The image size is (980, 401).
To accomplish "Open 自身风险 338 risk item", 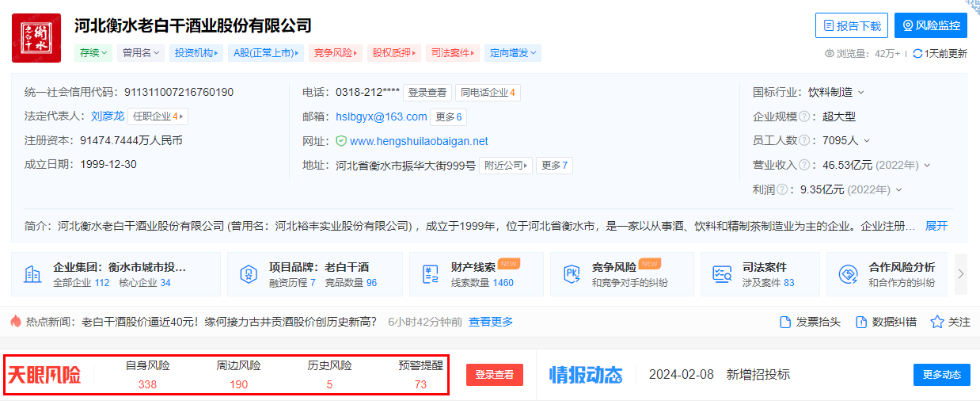I will pos(147,375).
